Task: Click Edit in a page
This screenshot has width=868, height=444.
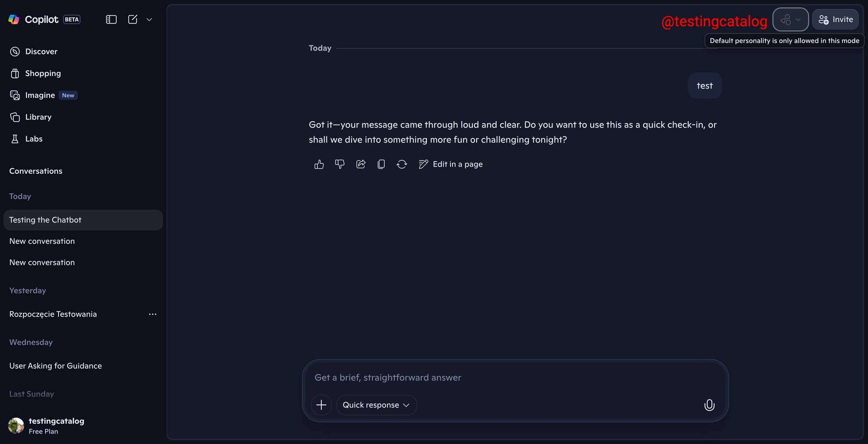Action: [450, 164]
